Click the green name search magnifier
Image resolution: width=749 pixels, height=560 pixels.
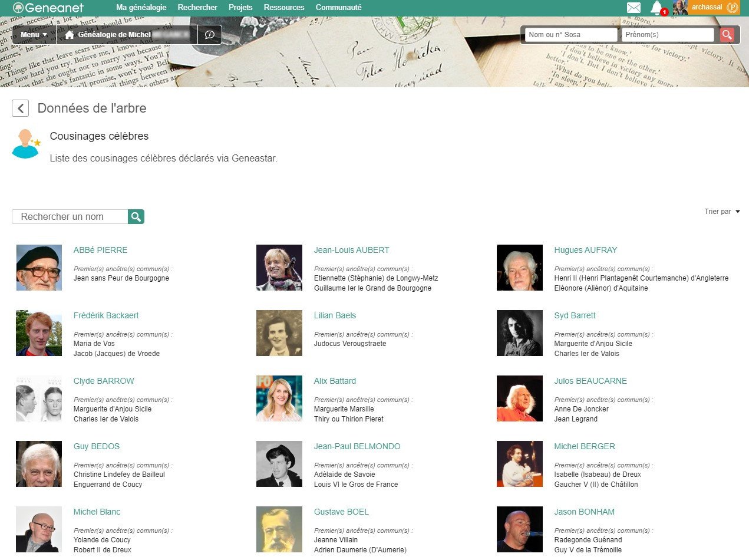point(136,217)
